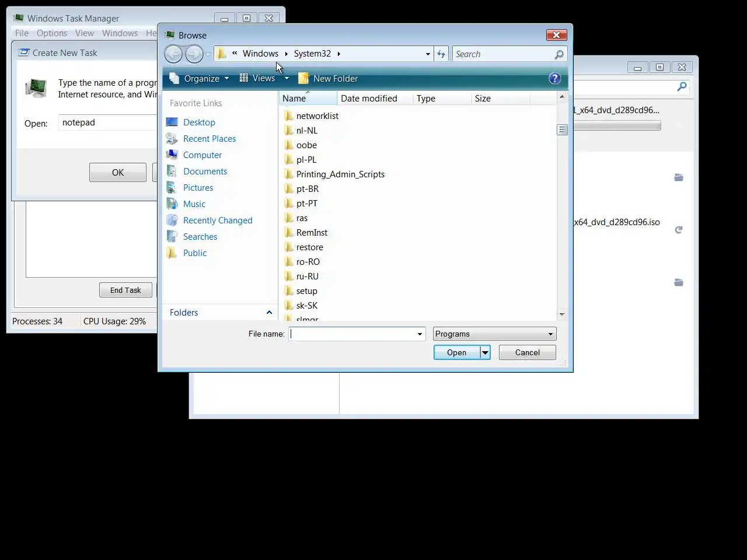Click the magnifier icon in Browse search box
The image size is (747, 560).
[559, 54]
